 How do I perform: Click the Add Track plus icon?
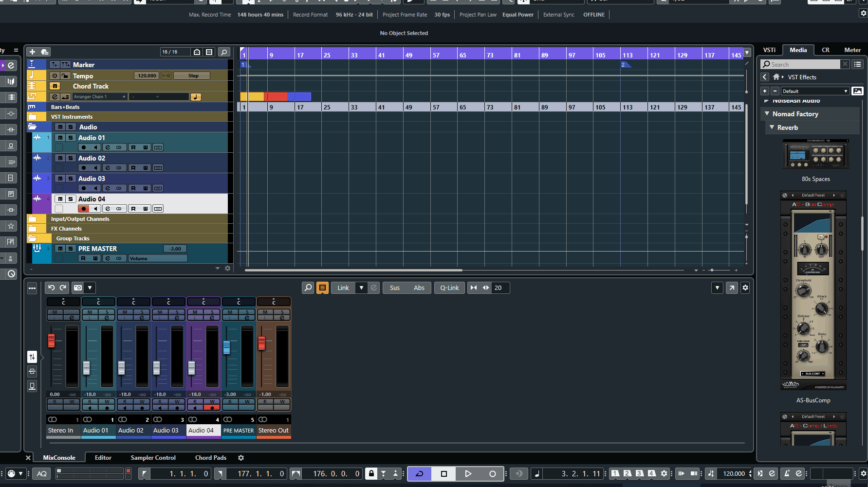tap(32, 52)
